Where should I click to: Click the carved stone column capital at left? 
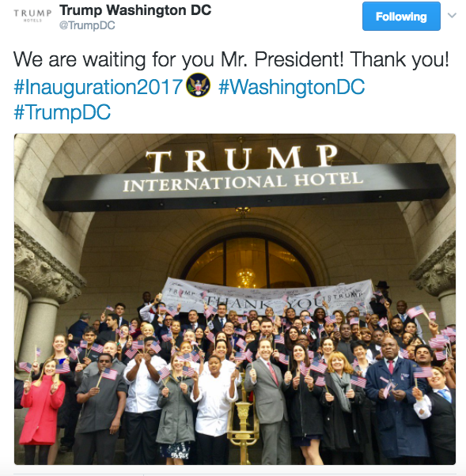46,267
